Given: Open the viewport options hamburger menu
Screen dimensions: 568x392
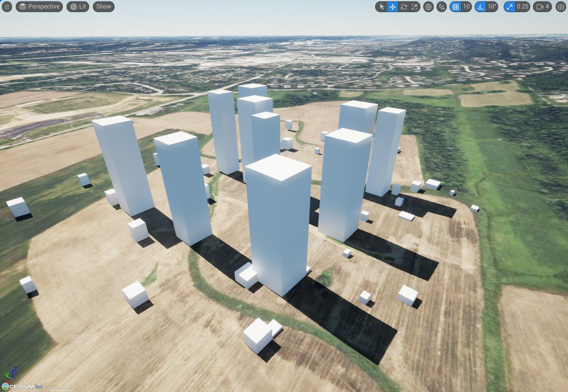Looking at the screenshot, I should 7,6.
